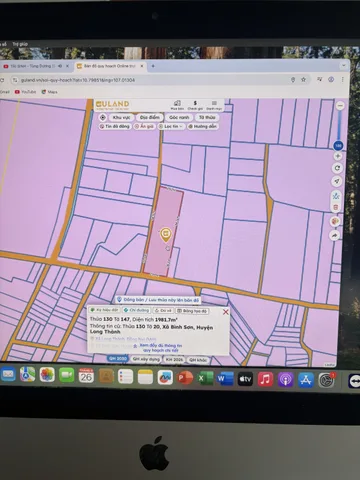Screen dimensions: 360x480
Task: Click the share arrow icon
Action: click(x=334, y=235)
